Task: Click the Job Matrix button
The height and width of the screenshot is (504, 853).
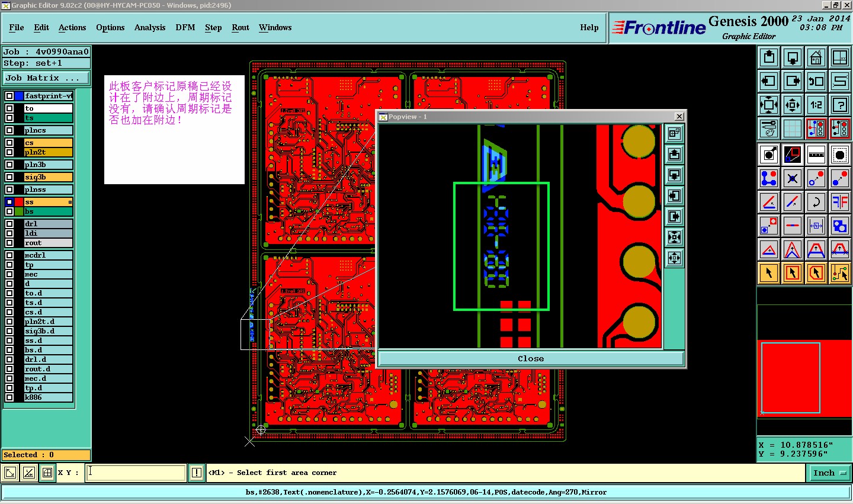Action: (x=46, y=78)
